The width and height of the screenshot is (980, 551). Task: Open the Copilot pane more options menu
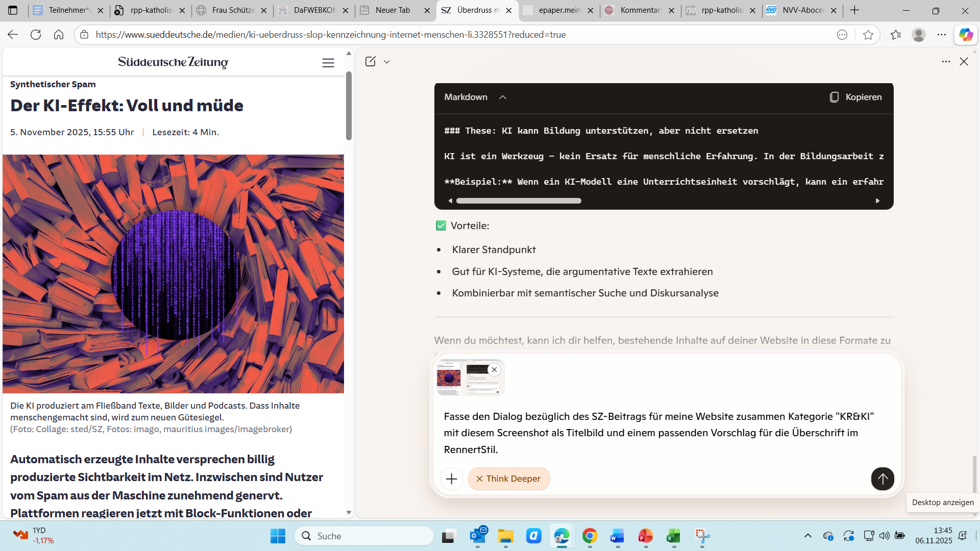946,61
